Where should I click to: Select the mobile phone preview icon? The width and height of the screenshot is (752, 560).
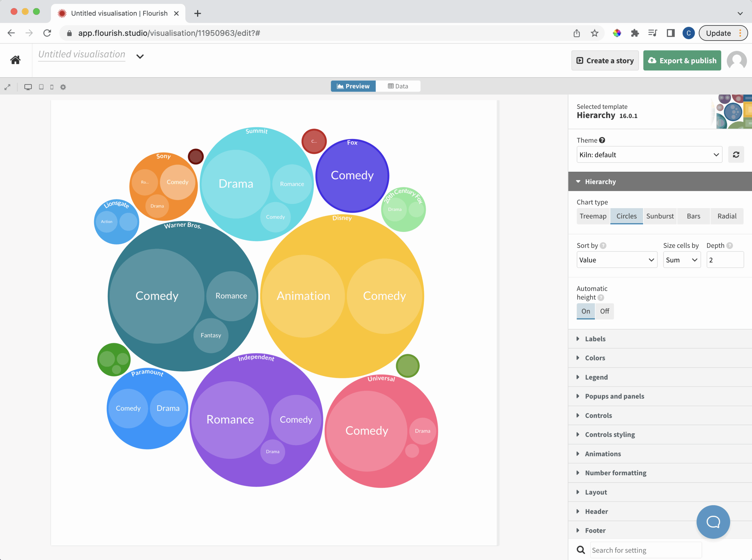[52, 87]
